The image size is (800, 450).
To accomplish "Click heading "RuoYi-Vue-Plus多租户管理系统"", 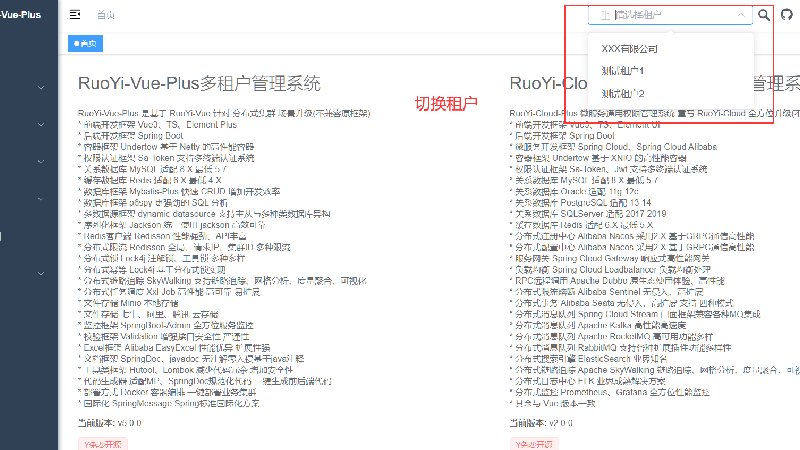I will pos(199,83).
